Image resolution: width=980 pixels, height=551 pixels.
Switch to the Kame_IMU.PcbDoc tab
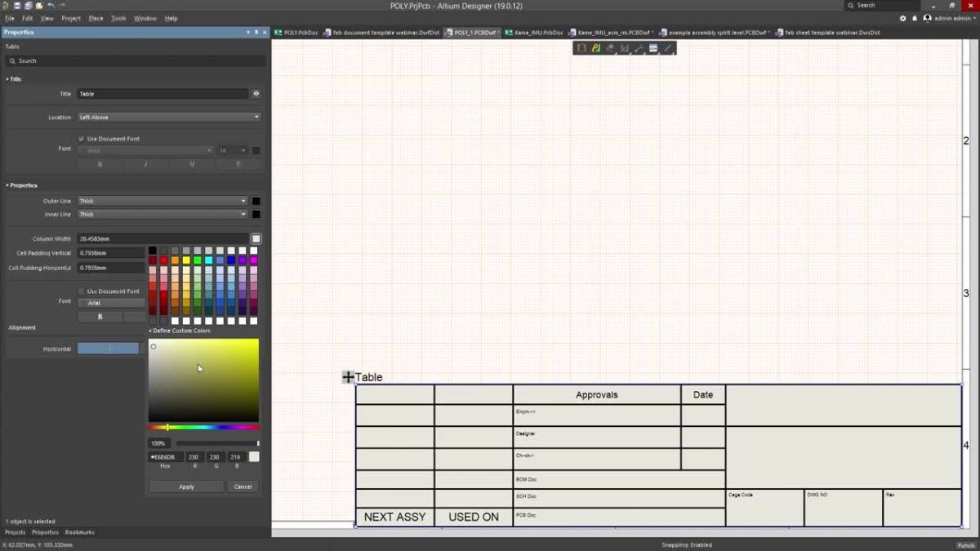click(x=539, y=33)
